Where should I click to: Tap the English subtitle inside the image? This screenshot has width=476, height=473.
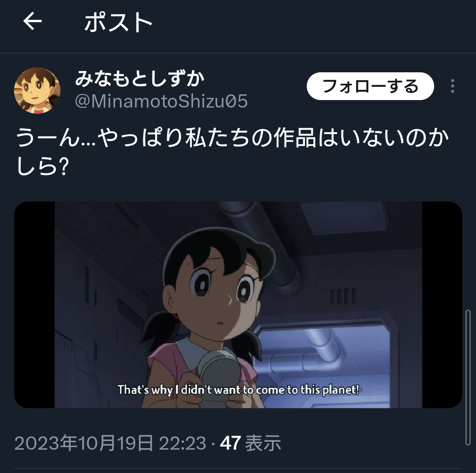point(238,390)
